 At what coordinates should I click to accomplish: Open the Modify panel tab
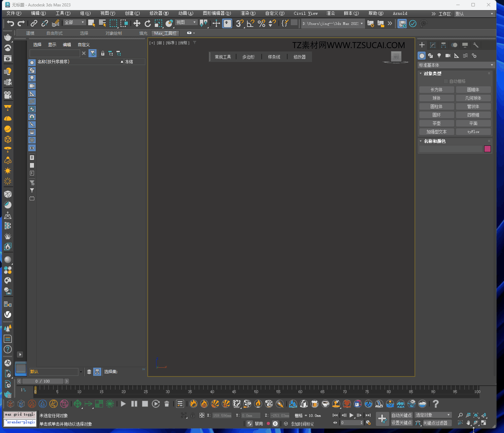(x=433, y=45)
